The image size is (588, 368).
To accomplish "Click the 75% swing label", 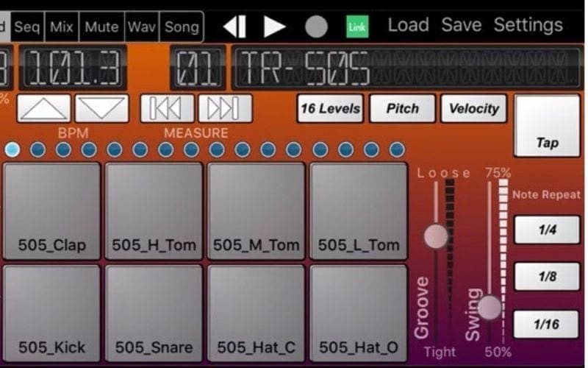I will pyautogui.click(x=498, y=173).
